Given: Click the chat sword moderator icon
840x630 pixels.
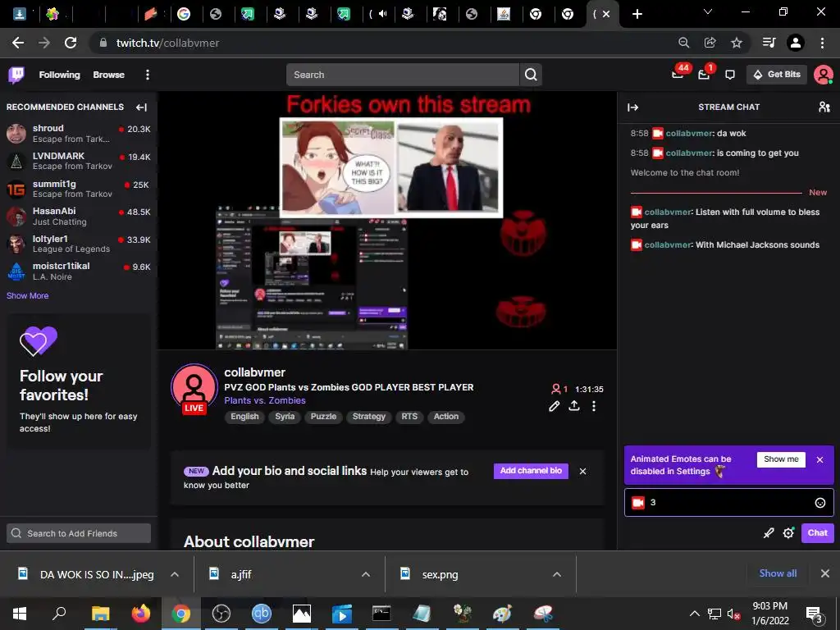Looking at the screenshot, I should [768, 533].
